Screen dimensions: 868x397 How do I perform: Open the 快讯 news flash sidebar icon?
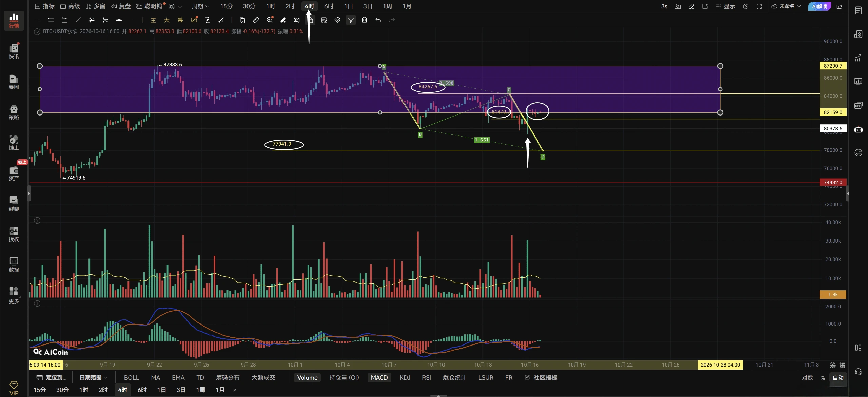(14, 51)
